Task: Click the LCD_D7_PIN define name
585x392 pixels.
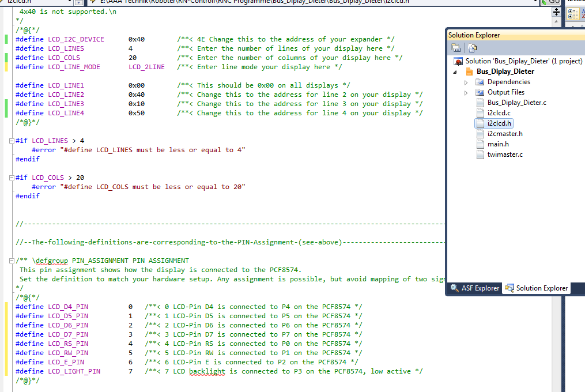Action: click(x=68, y=334)
